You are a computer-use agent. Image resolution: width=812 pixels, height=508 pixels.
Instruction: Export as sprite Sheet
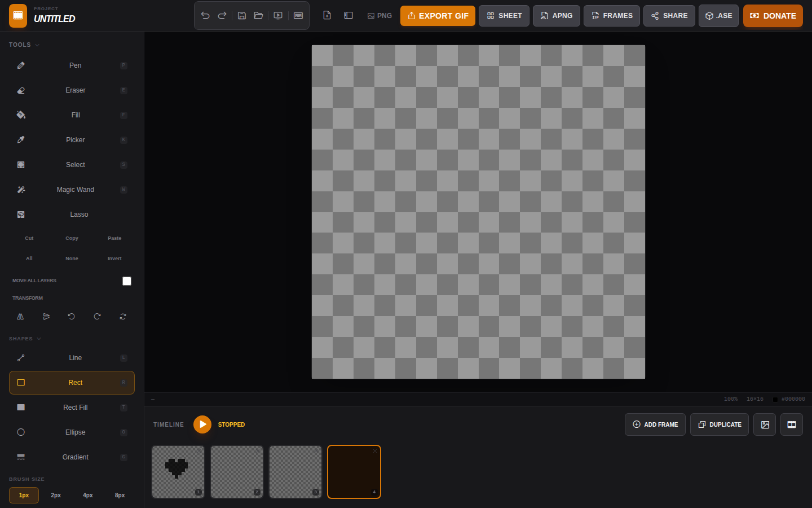click(504, 16)
